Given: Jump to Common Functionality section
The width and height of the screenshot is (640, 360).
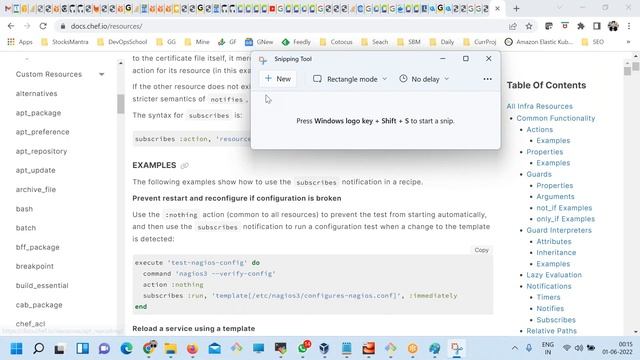Looking at the screenshot, I should (556, 118).
